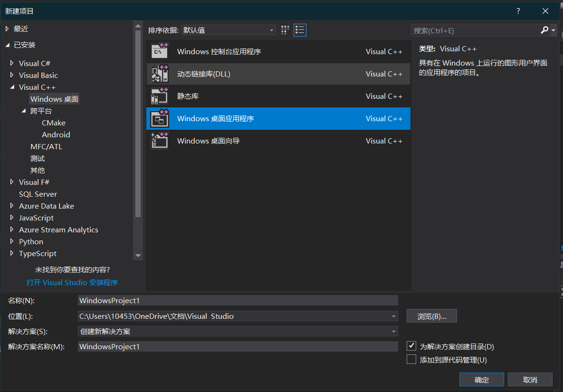Click the category tree scrollbar thumb
Viewport: 563px width, 392px height.
(x=138, y=124)
